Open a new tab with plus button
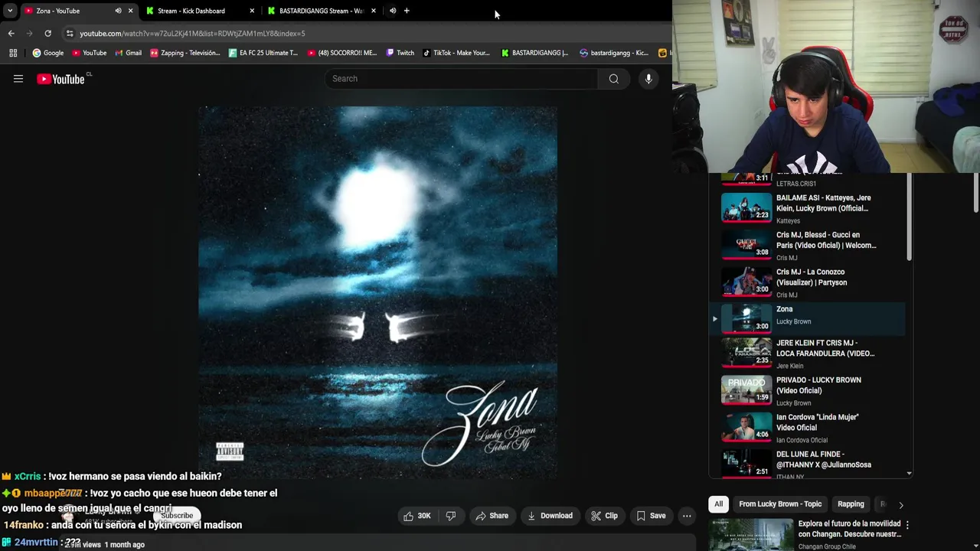Image resolution: width=980 pixels, height=551 pixels. click(407, 11)
